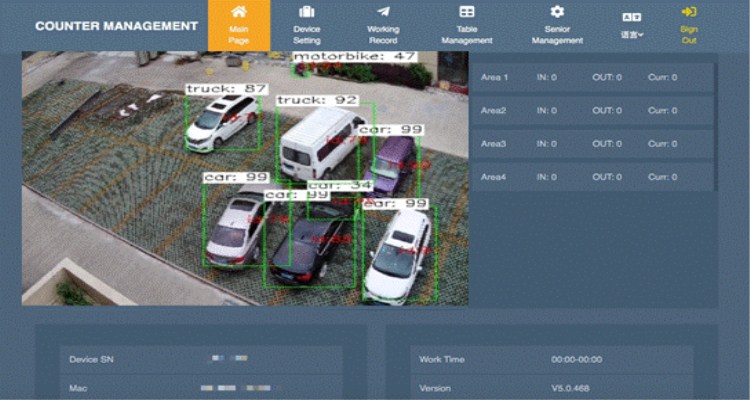This screenshot has height=400, width=750.
Task: Expand the language dropdown arrow
Action: (x=640, y=35)
